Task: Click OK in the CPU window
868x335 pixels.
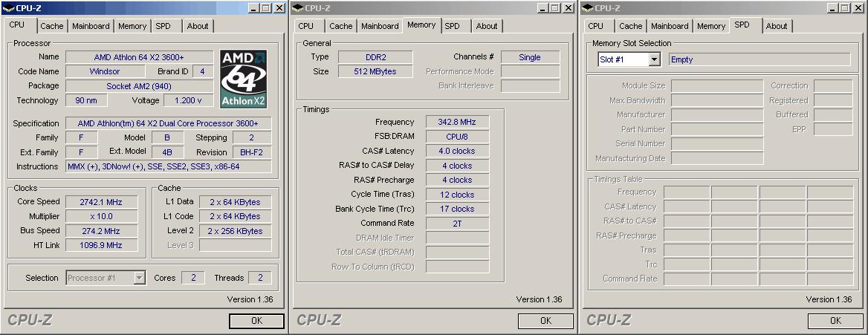Action: 256,321
